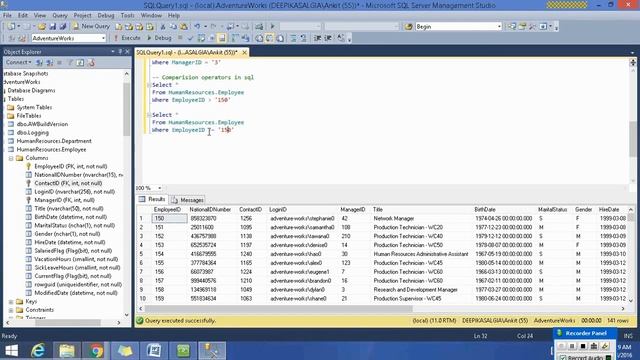Viewport: 640px width, 360px height.
Task: Click the Save All icon
Action: tap(62, 27)
